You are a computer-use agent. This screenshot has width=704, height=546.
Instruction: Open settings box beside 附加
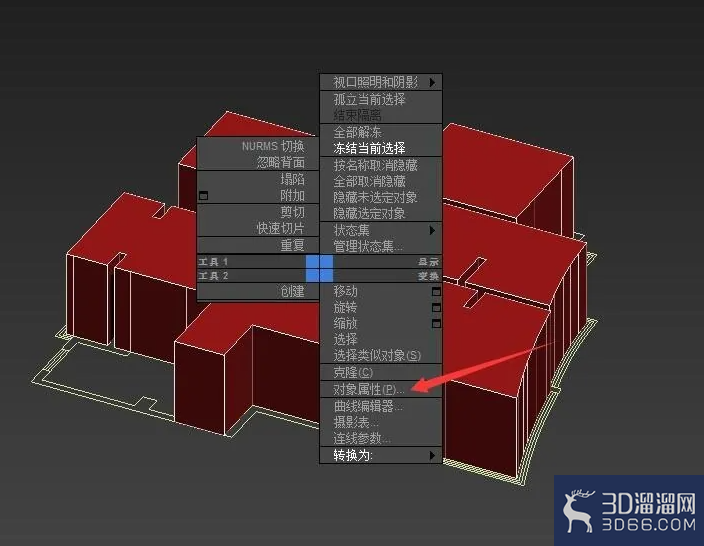pyautogui.click(x=203, y=195)
